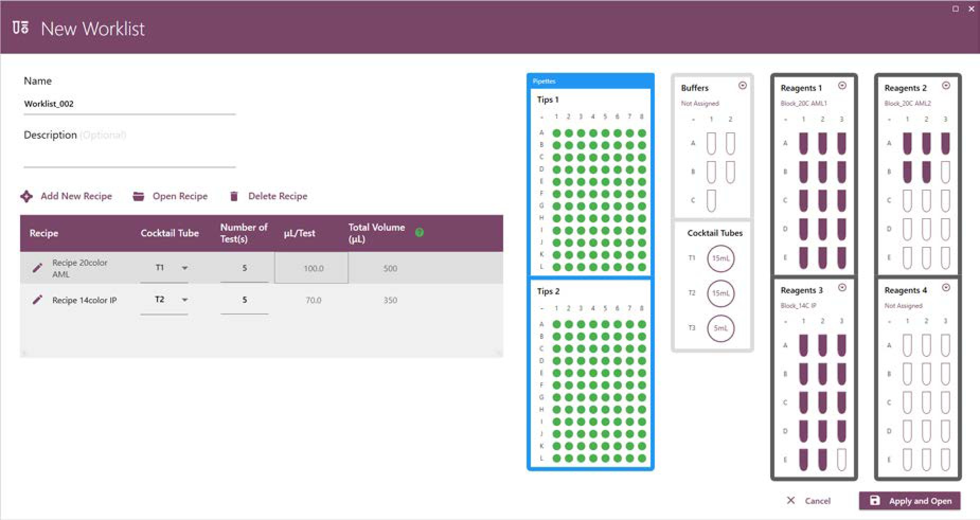Click Number of Tests field for 20color AML
Image resolution: width=980 pixels, height=520 pixels.
pyautogui.click(x=244, y=268)
